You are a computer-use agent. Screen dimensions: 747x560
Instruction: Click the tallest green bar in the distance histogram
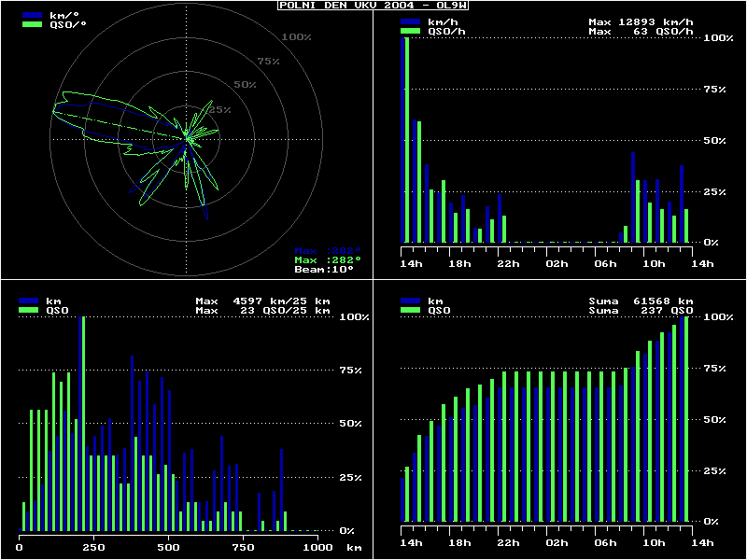click(83, 424)
